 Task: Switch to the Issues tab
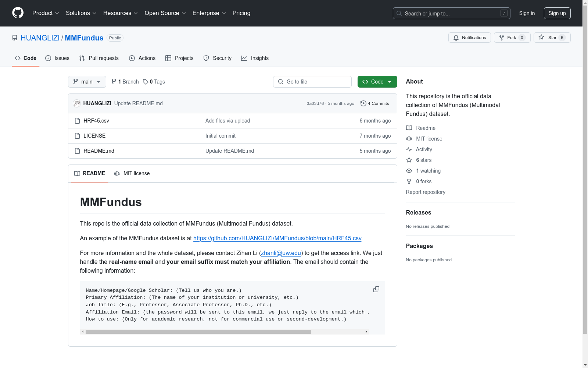(57, 58)
